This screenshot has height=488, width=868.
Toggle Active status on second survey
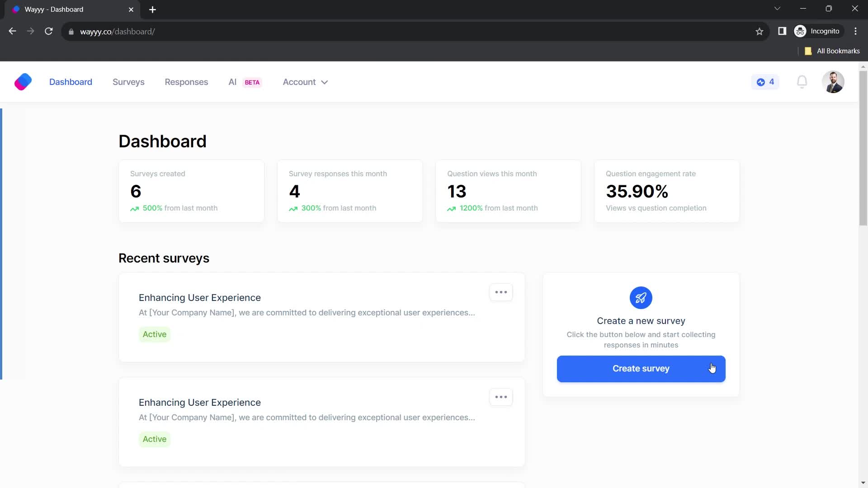pyautogui.click(x=155, y=439)
